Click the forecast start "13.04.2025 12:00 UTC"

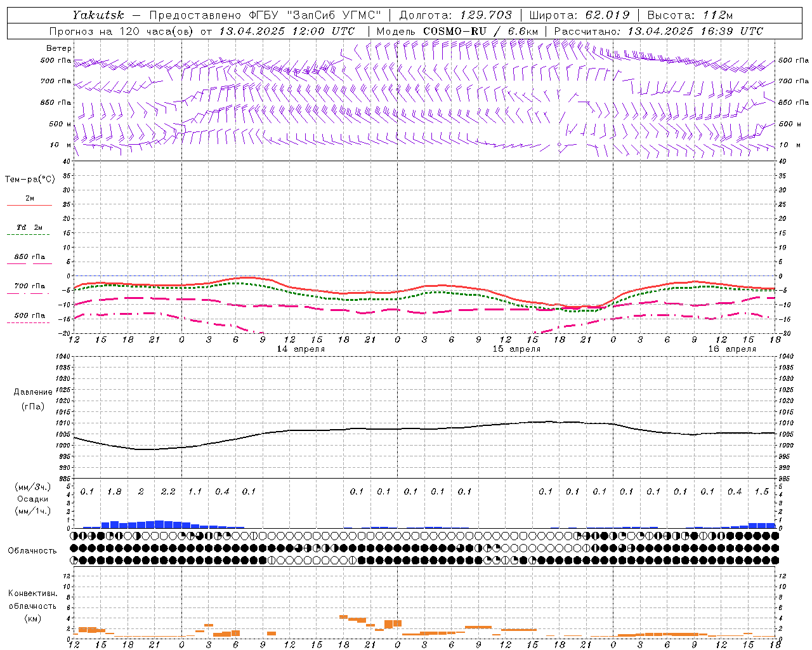[287, 31]
